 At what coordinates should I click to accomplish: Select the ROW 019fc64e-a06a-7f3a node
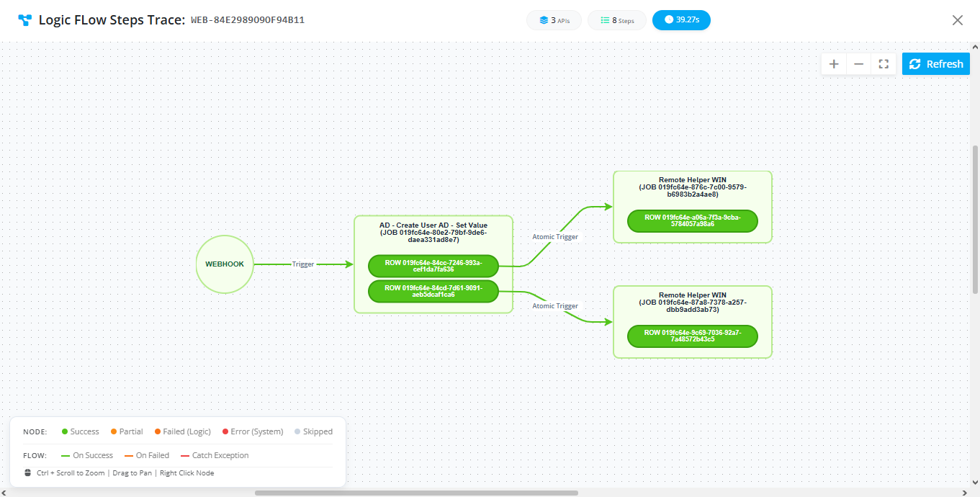[693, 220]
